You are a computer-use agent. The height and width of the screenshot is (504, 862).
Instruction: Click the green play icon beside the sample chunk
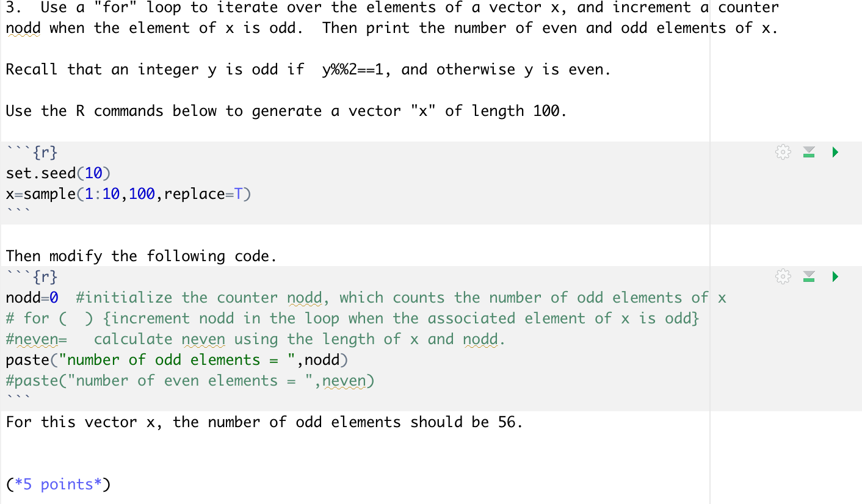pyautogui.click(x=835, y=152)
